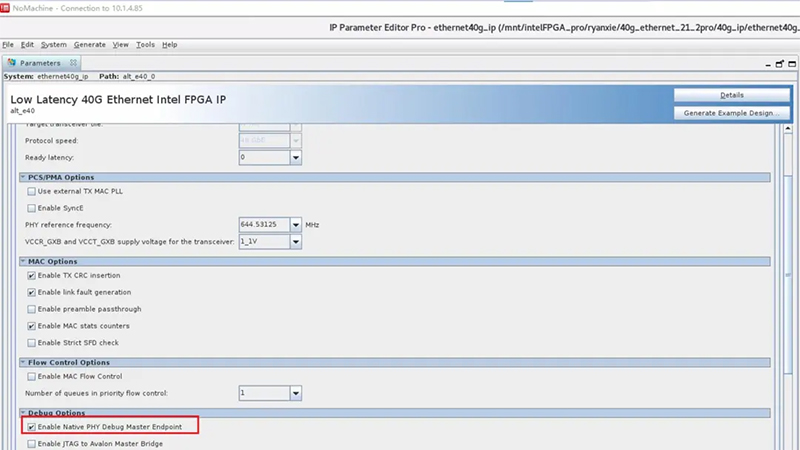Image resolution: width=800 pixels, height=450 pixels.
Task: Uncheck Enable Native PHY Debug Master Endpoint
Action: (x=32, y=427)
